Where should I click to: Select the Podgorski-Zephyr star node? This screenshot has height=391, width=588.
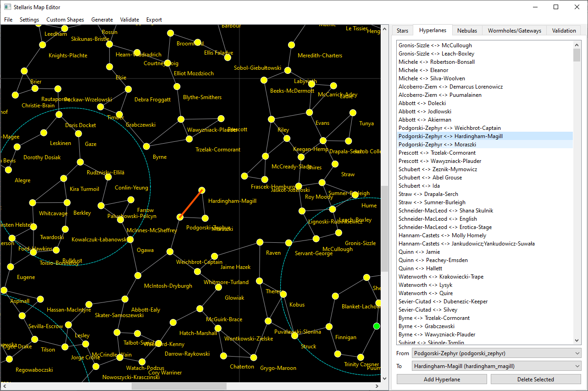click(180, 217)
